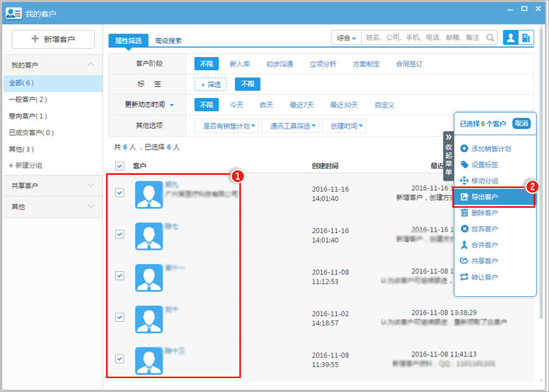549x392 pixels.
Task: Filter updates by 昨天
Action: pos(266,105)
